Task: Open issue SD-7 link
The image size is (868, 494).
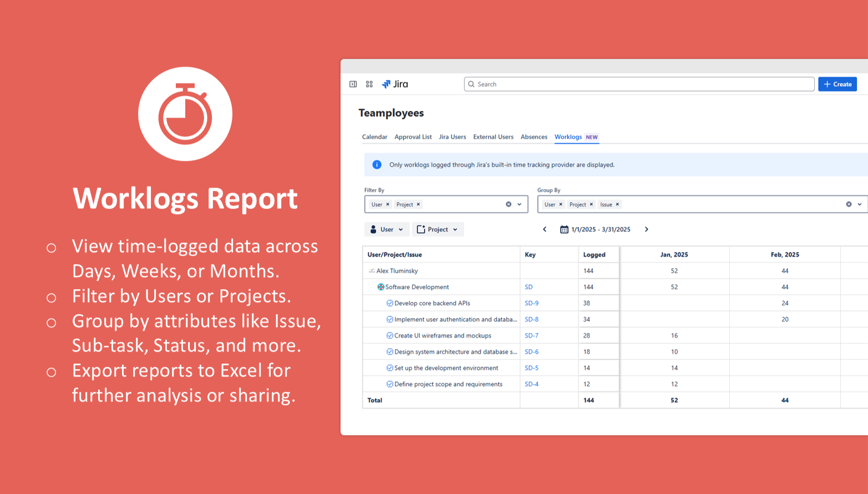Action: point(531,336)
